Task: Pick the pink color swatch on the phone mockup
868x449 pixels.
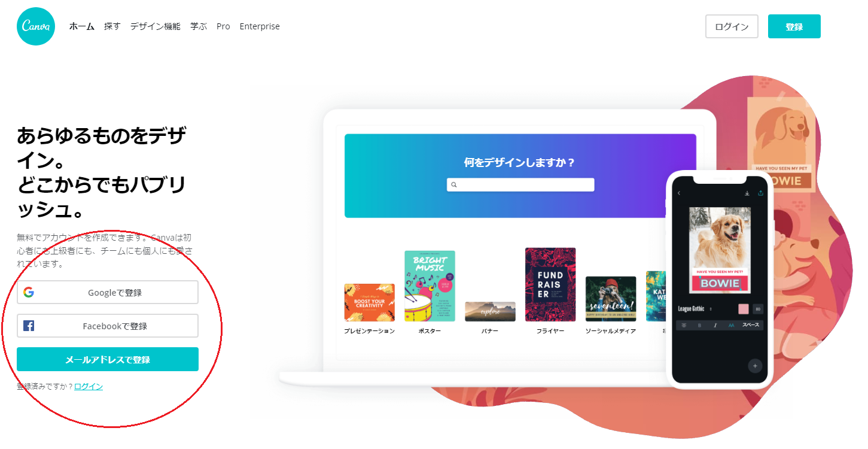Action: point(744,309)
